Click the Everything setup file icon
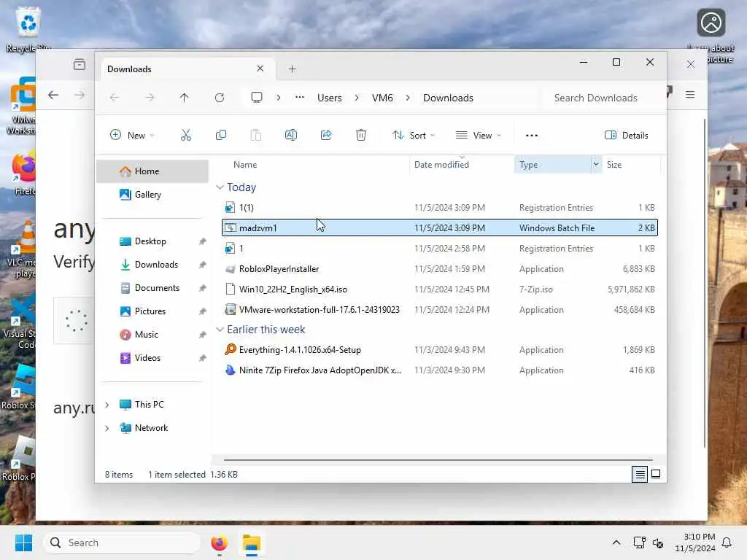This screenshot has height=560, width=747. click(x=230, y=350)
